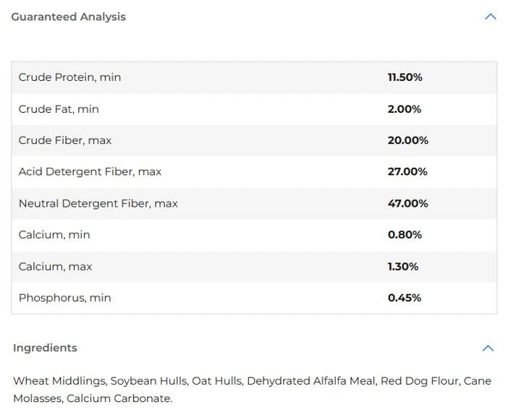The image size is (508, 420).
Task: Select the Phosphorus, min label
Action: click(x=65, y=298)
